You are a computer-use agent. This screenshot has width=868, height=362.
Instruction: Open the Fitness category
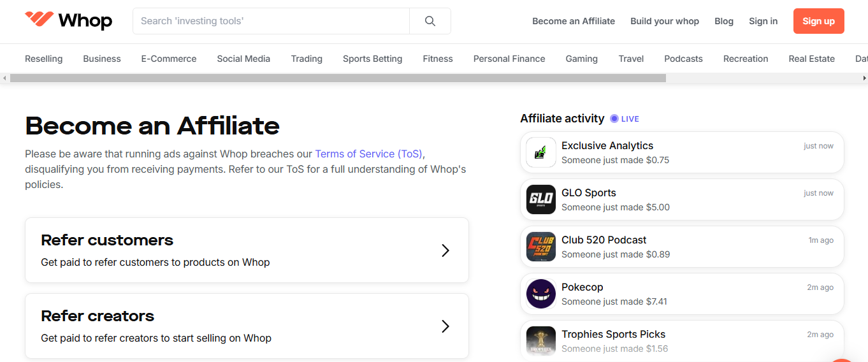pos(438,59)
